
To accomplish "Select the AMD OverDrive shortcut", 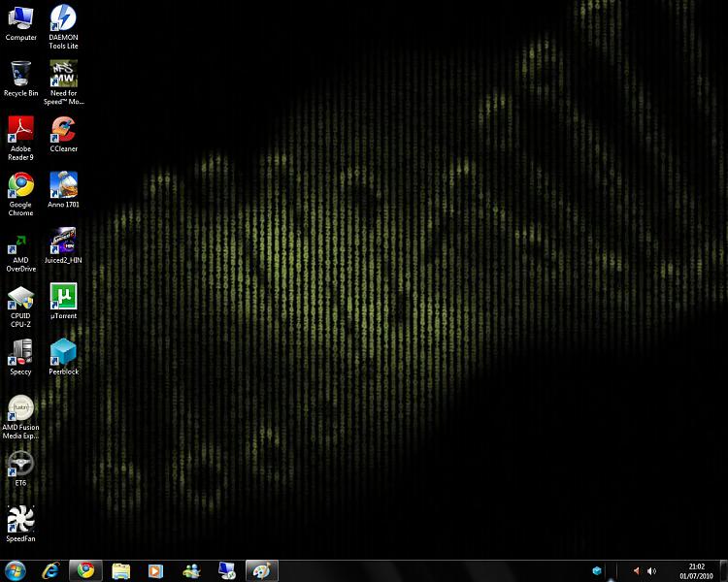I will (21, 253).
